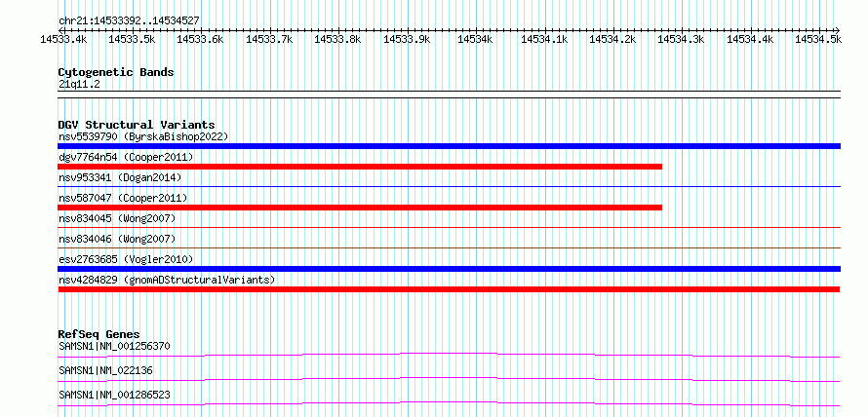
Task: Open the SAMSN1|NM_001286523 transcript label
Action: 114,395
